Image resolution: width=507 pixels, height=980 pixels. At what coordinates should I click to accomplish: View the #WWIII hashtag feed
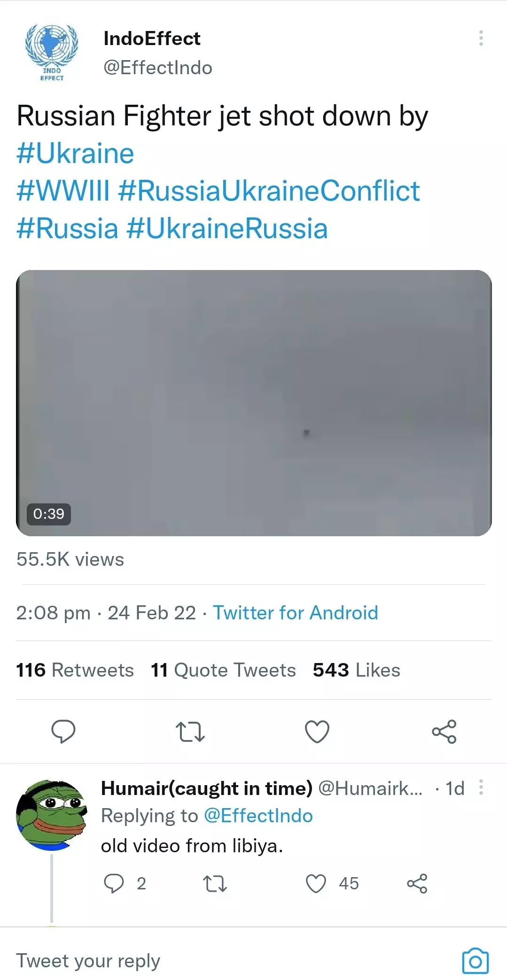point(63,191)
